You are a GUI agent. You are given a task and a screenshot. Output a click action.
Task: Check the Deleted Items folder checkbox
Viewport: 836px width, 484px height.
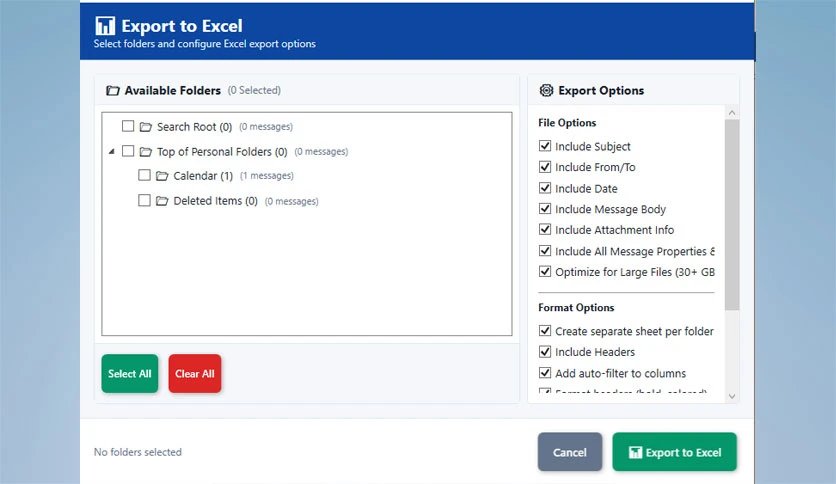[144, 200]
